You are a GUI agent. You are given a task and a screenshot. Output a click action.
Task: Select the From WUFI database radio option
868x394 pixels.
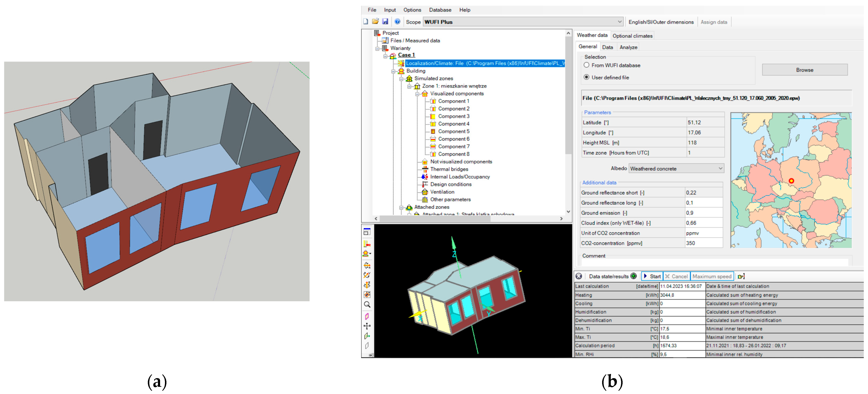pos(587,65)
